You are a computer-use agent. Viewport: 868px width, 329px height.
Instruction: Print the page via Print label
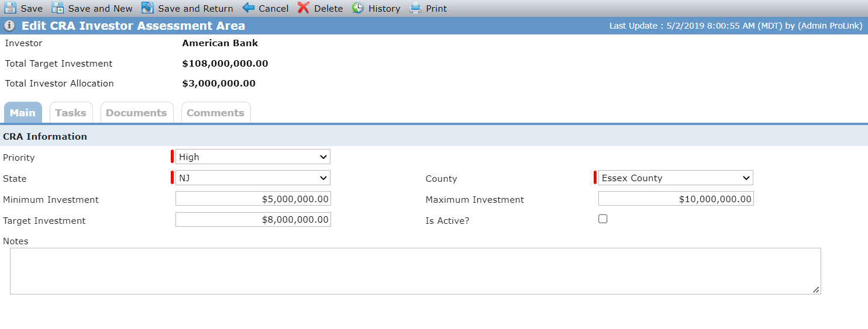click(x=436, y=9)
